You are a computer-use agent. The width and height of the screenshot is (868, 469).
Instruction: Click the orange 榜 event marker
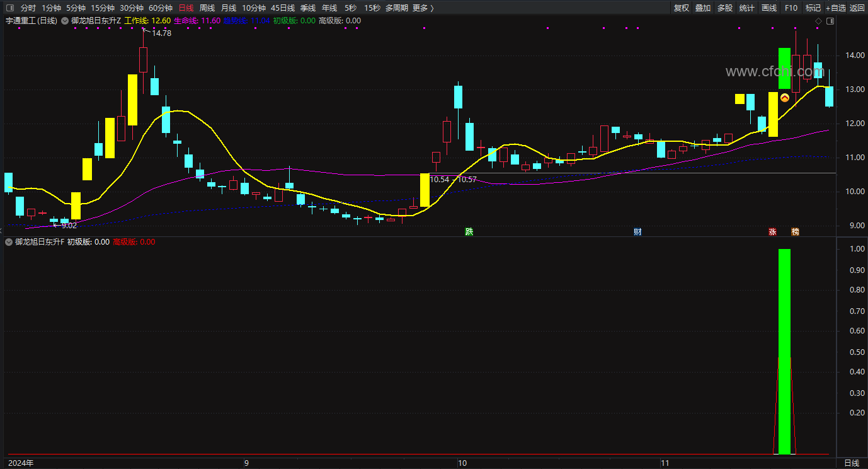point(795,231)
